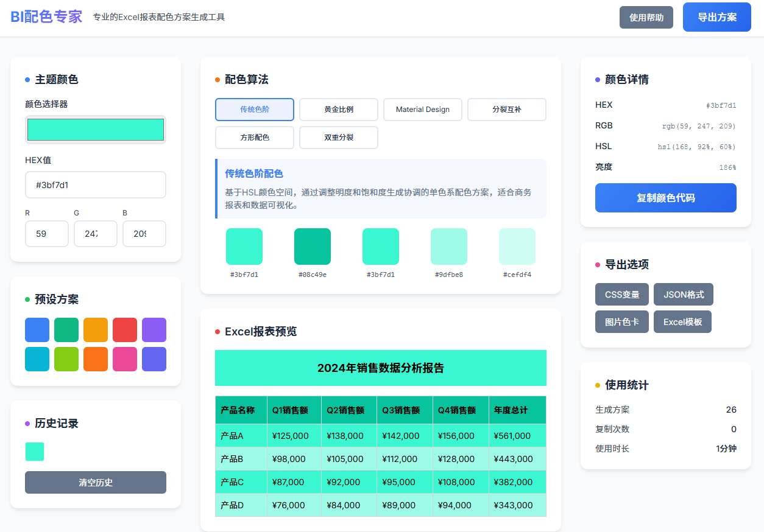Select the 黄金比例 algorithm option
764x532 pixels.
pyautogui.click(x=338, y=110)
